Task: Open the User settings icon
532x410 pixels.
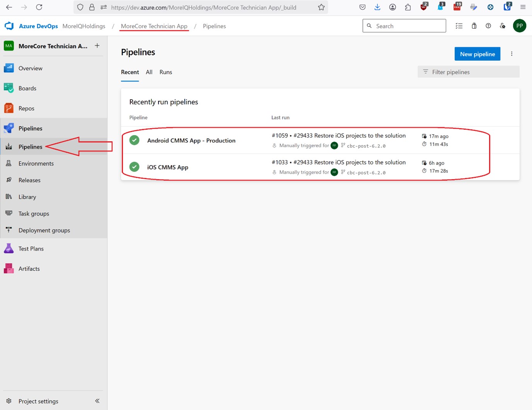Action: click(x=503, y=26)
